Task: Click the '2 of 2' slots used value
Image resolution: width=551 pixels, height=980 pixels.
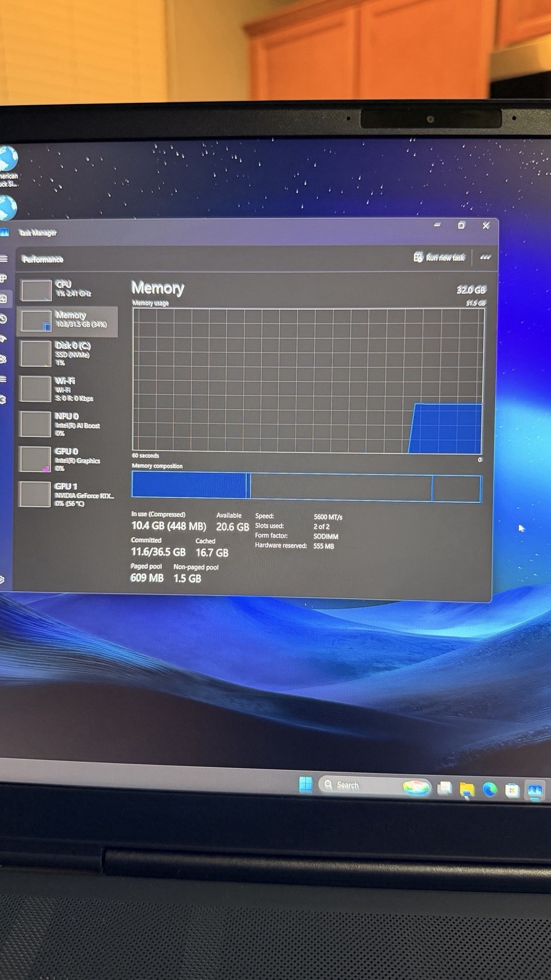Action: (321, 527)
